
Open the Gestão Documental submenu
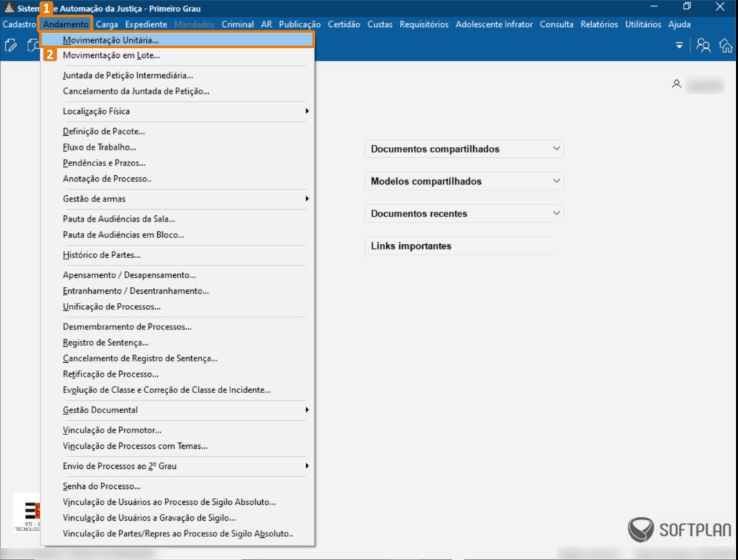tap(177, 410)
